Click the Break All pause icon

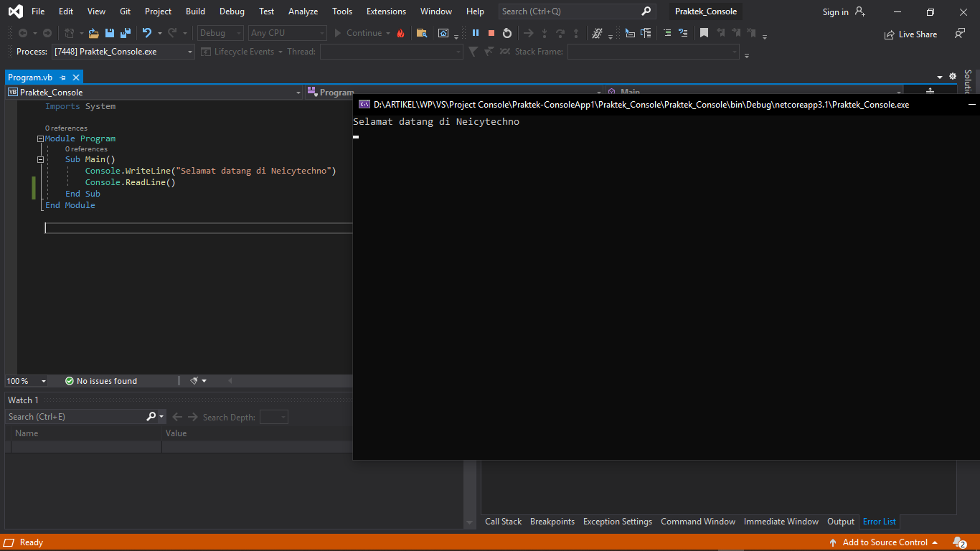(475, 33)
